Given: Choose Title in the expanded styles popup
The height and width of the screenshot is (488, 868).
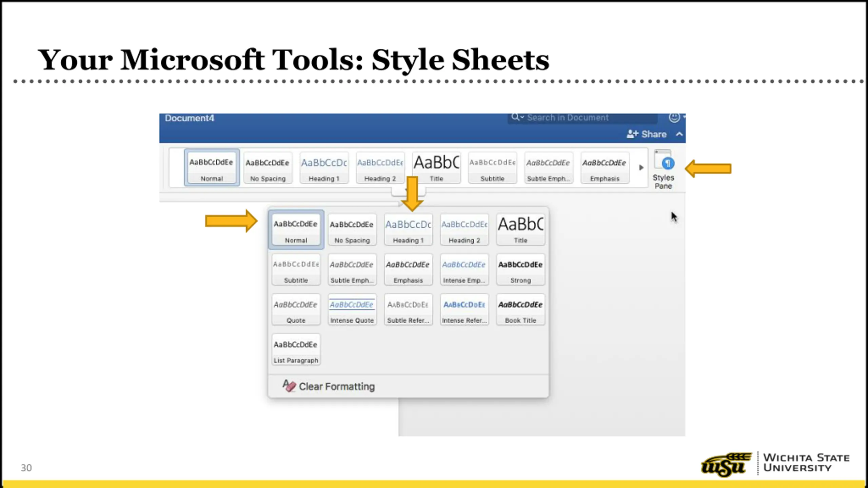Looking at the screenshot, I should 520,229.
